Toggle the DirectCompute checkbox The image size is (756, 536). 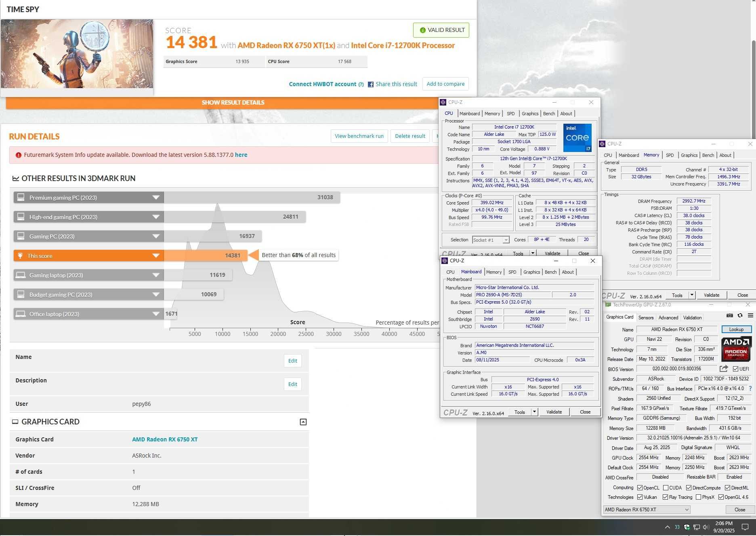pyautogui.click(x=689, y=488)
